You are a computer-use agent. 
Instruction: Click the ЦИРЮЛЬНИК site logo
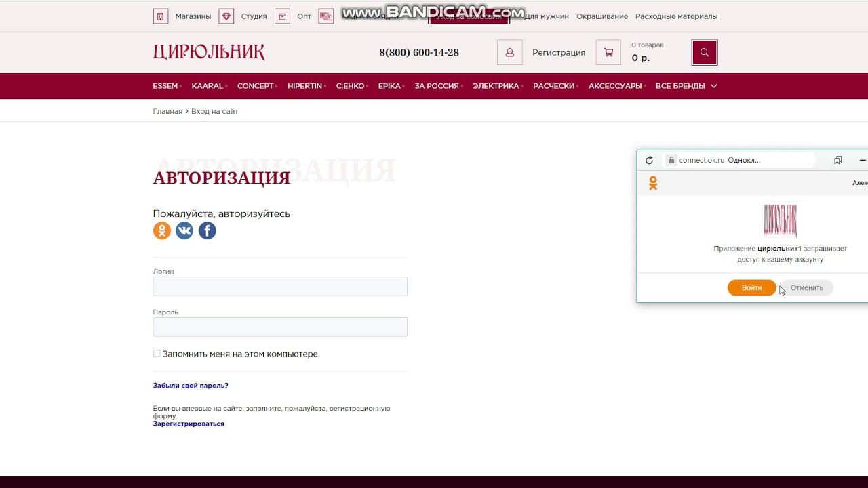point(209,52)
